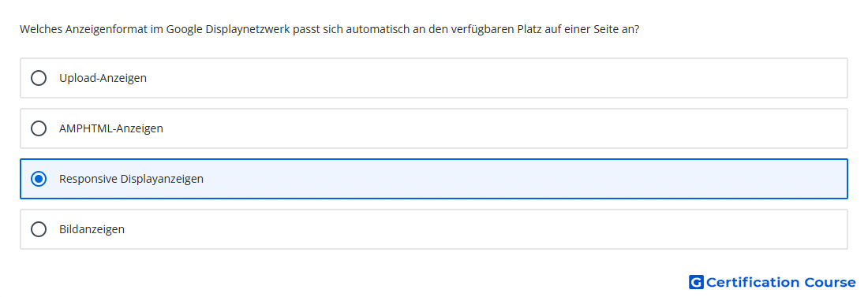This screenshot has height=297, width=868.
Task: Click the Bildanzeigen label text
Action: point(92,229)
